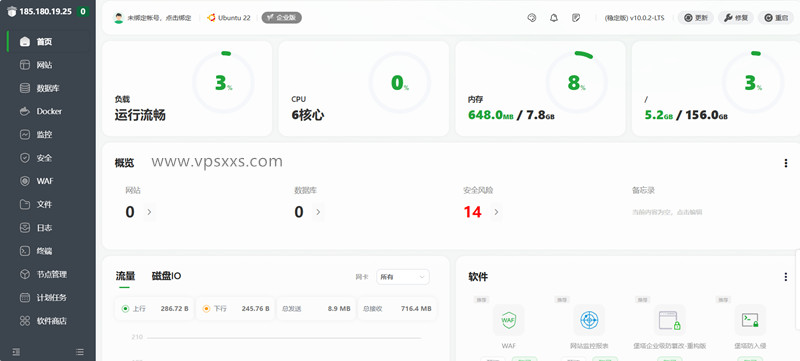
Task: Collapse sidebar using bottom-left fold icon
Action: point(16,352)
